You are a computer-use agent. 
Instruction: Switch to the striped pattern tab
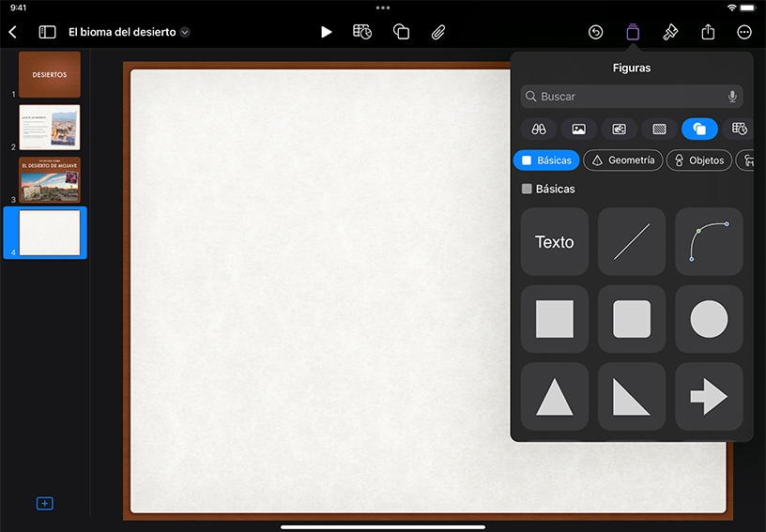[x=660, y=129]
